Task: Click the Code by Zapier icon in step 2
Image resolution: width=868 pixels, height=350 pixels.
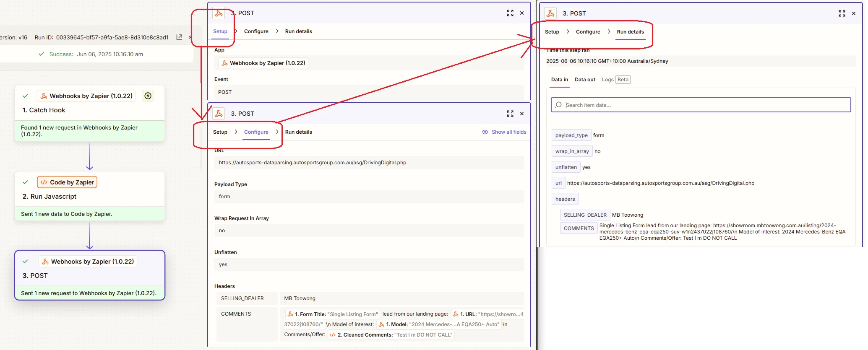Action: pos(44,182)
